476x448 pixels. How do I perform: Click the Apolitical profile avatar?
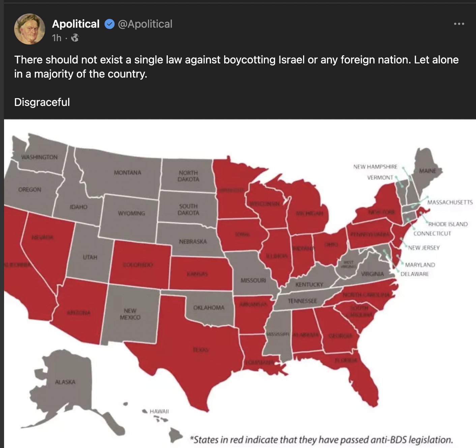pos(30,29)
